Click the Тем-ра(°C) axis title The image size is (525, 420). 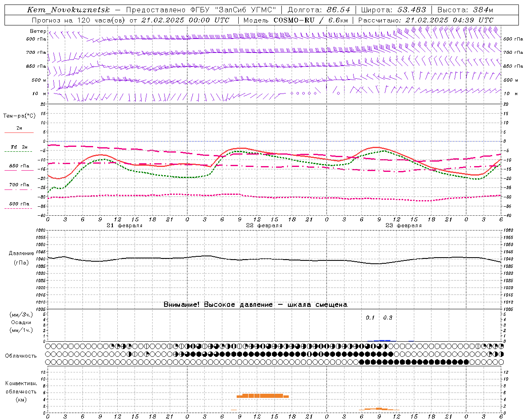point(19,116)
